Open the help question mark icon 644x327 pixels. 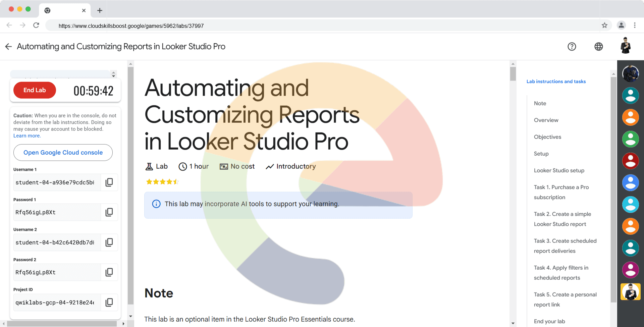click(572, 47)
